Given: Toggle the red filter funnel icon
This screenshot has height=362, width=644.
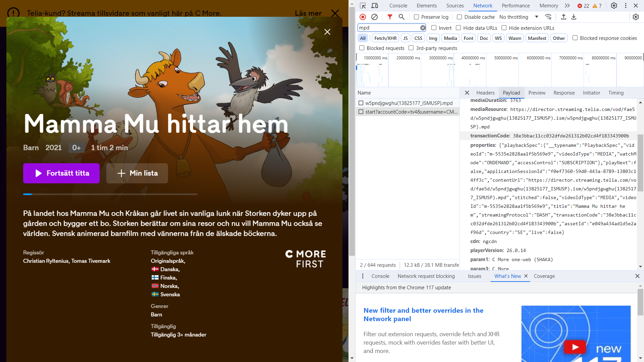Looking at the screenshot, I should [x=390, y=17].
